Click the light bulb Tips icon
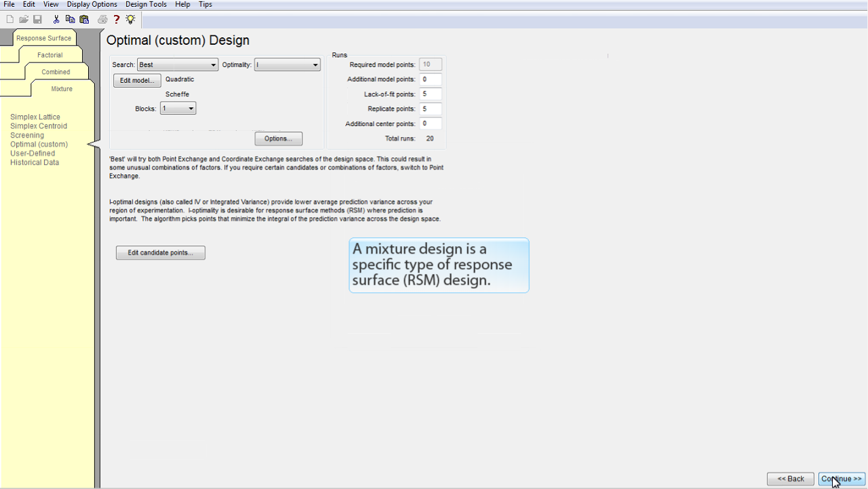 pos(130,20)
